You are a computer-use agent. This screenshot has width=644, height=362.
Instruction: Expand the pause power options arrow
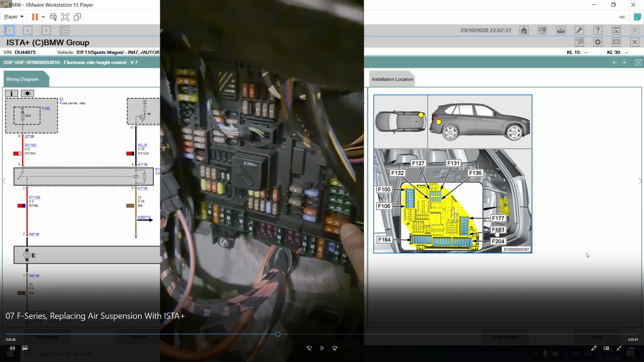coord(43,17)
